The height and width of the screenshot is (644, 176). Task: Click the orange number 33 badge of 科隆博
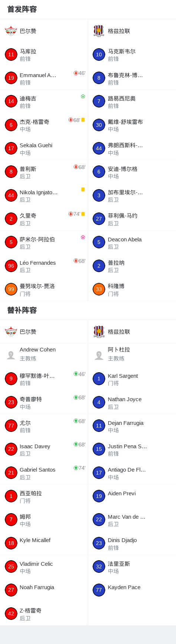pyautogui.click(x=99, y=289)
